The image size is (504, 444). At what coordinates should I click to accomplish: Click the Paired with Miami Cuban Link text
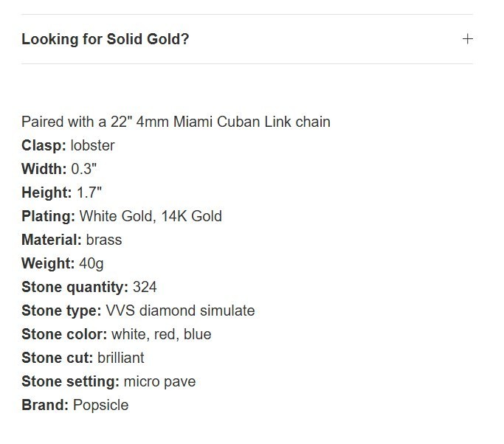pos(176,122)
